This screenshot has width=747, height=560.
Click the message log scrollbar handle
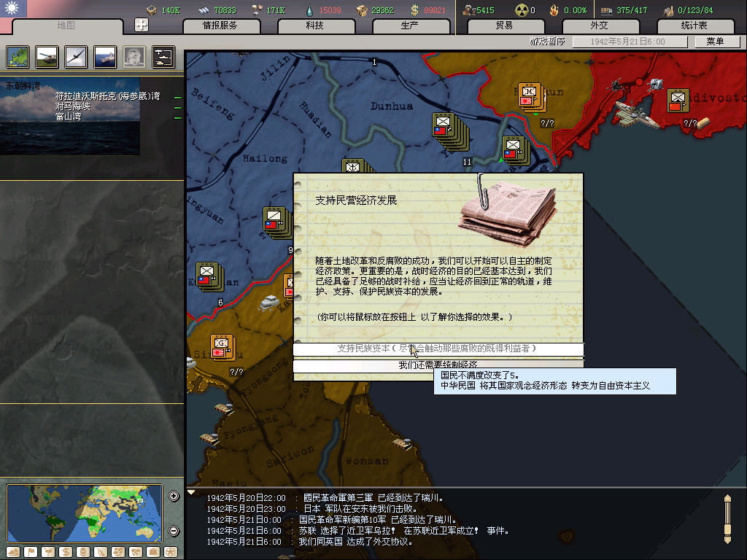[x=727, y=529]
